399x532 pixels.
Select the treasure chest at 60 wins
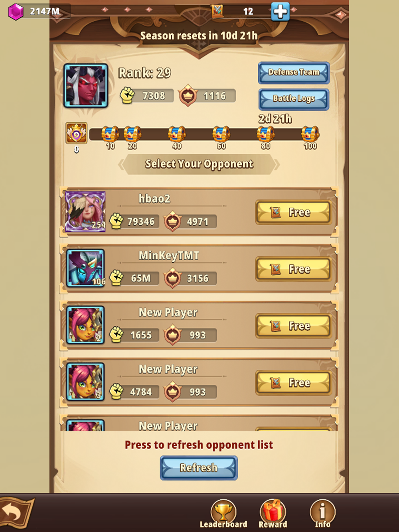pyautogui.click(x=221, y=135)
